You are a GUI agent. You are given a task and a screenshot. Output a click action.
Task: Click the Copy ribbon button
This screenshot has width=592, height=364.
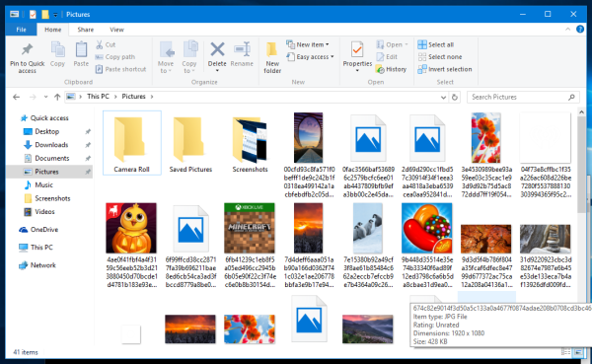(58, 54)
